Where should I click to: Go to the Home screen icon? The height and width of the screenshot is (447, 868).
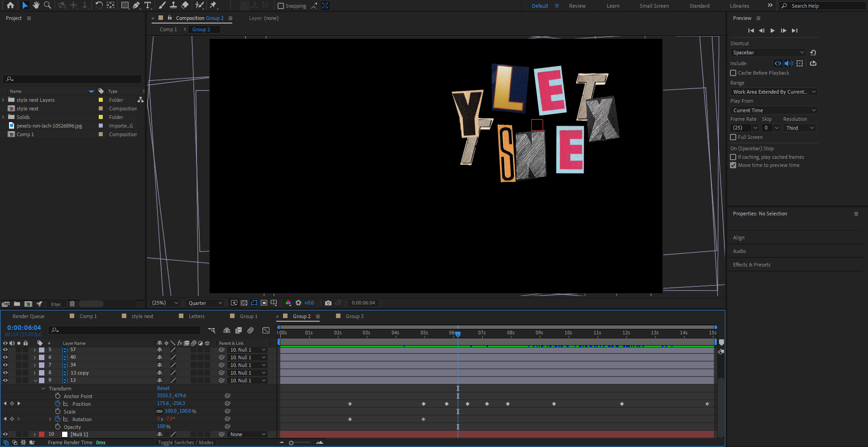[10, 5]
